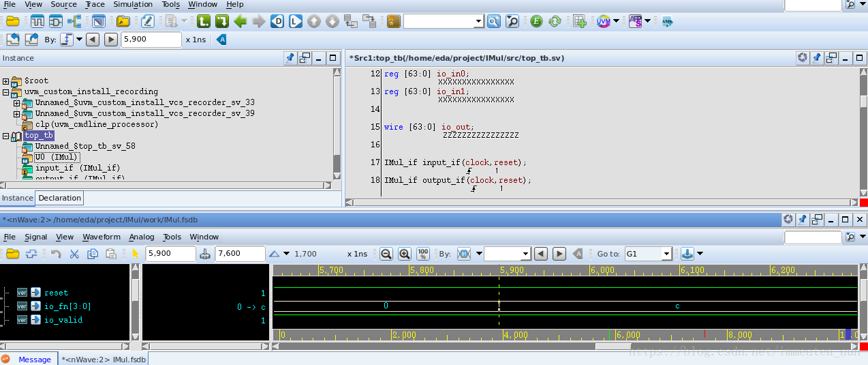Expand Unnamed_$uvm_custom_install_vcs_recorder_sv_39 node
The width and height of the screenshot is (868, 365).
click(x=17, y=114)
